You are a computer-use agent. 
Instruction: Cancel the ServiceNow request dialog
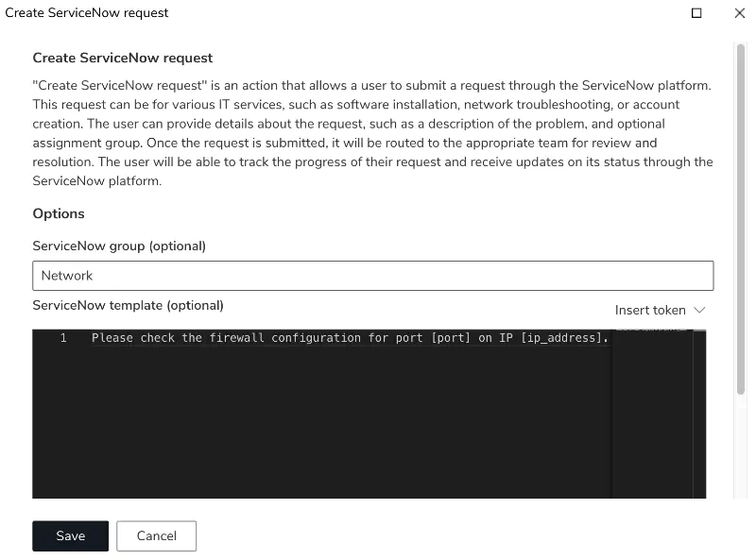156,535
